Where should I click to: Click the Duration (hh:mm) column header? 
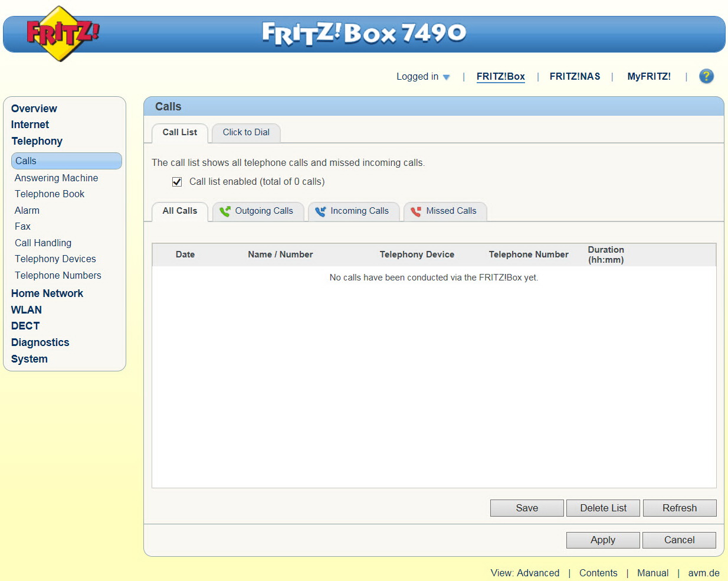point(606,254)
